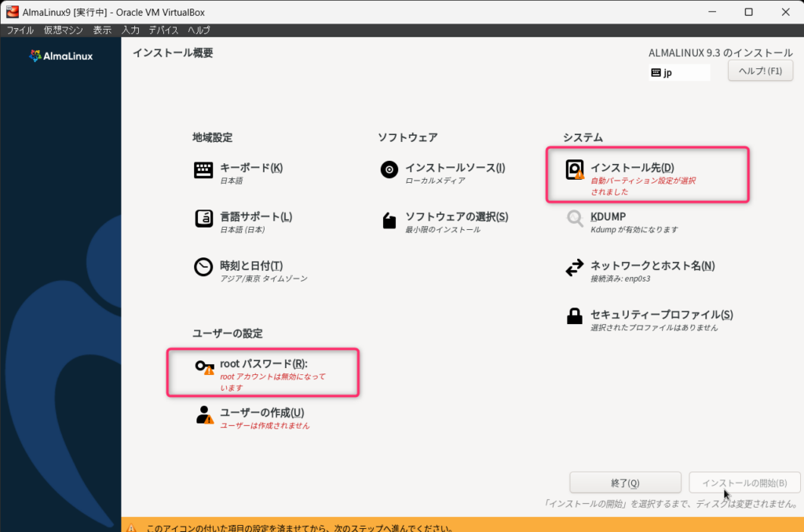This screenshot has width=804, height=532.
Task: Click the インストールの開始(B) button
Action: coord(744,483)
